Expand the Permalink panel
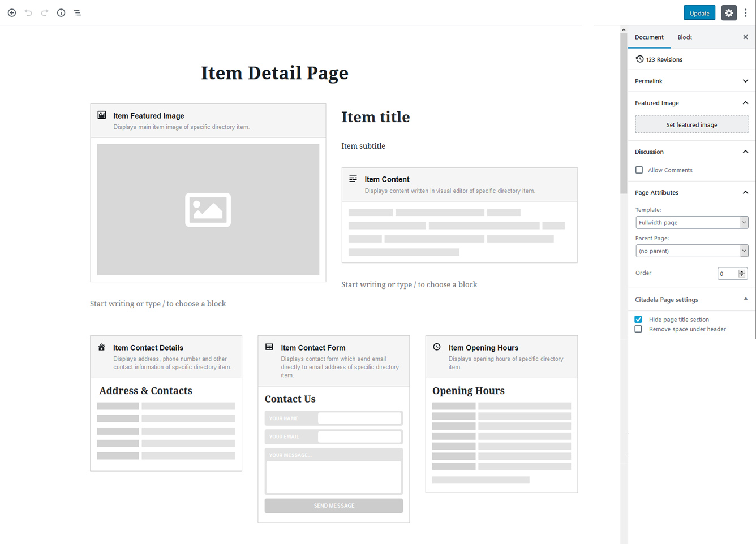The width and height of the screenshot is (756, 544). point(691,81)
